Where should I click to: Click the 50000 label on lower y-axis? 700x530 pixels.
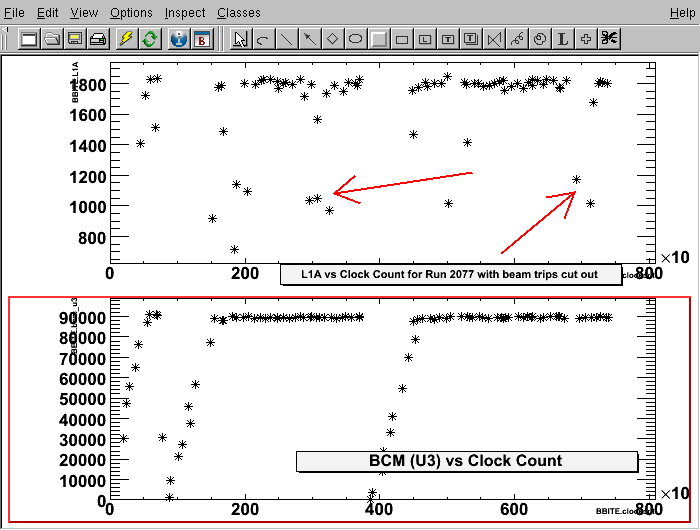click(x=83, y=399)
